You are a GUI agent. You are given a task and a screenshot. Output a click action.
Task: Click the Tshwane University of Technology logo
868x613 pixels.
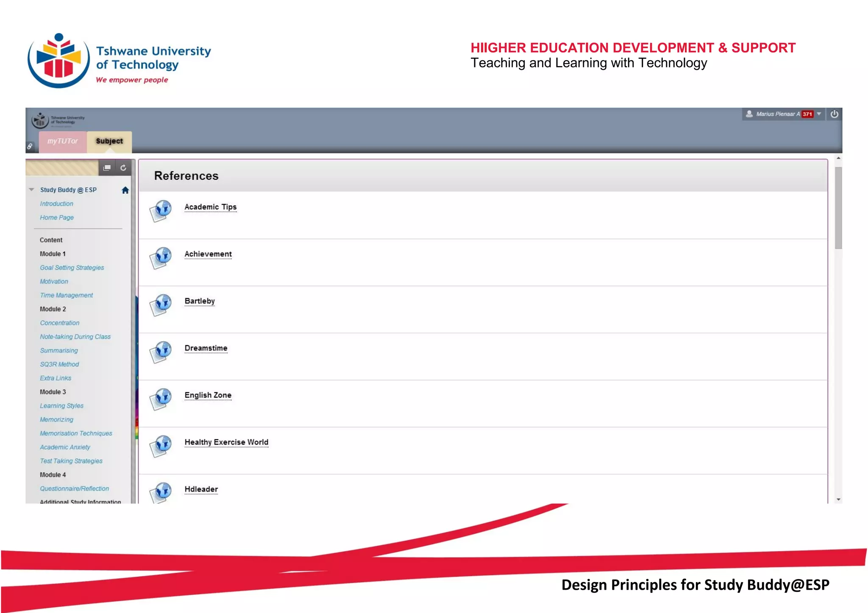[119, 61]
